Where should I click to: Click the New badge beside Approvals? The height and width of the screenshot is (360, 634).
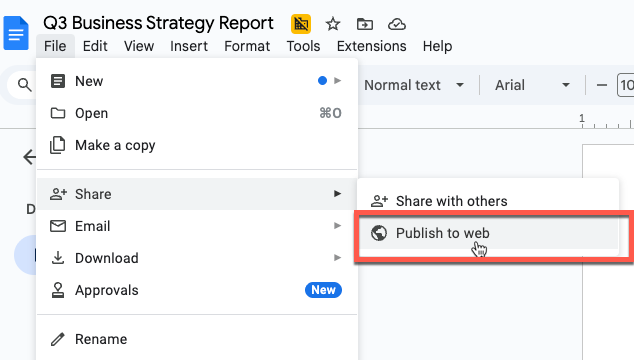tap(323, 290)
